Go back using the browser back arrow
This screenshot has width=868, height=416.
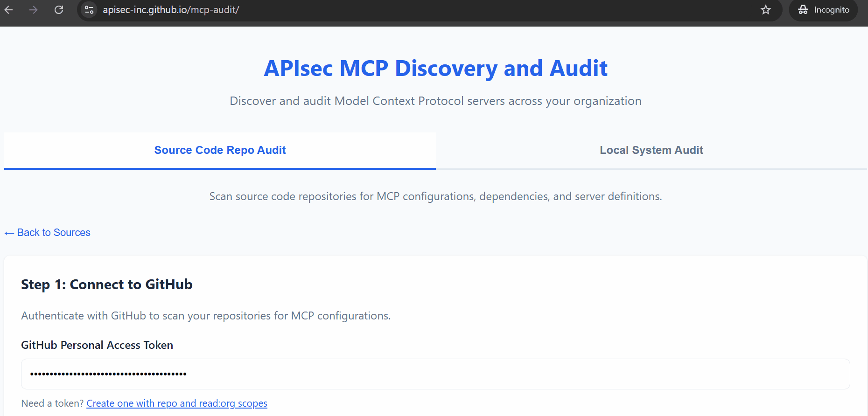click(9, 10)
